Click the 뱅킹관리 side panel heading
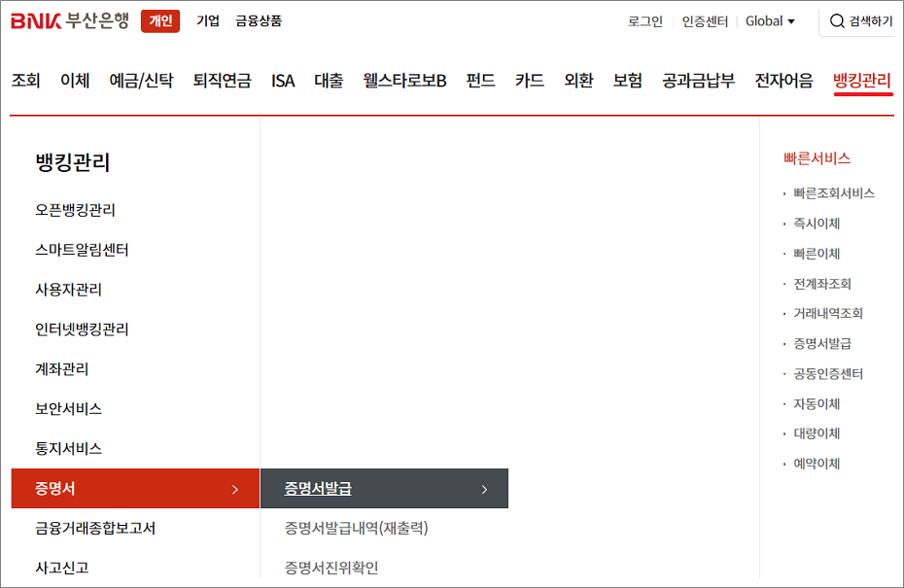 tap(73, 162)
